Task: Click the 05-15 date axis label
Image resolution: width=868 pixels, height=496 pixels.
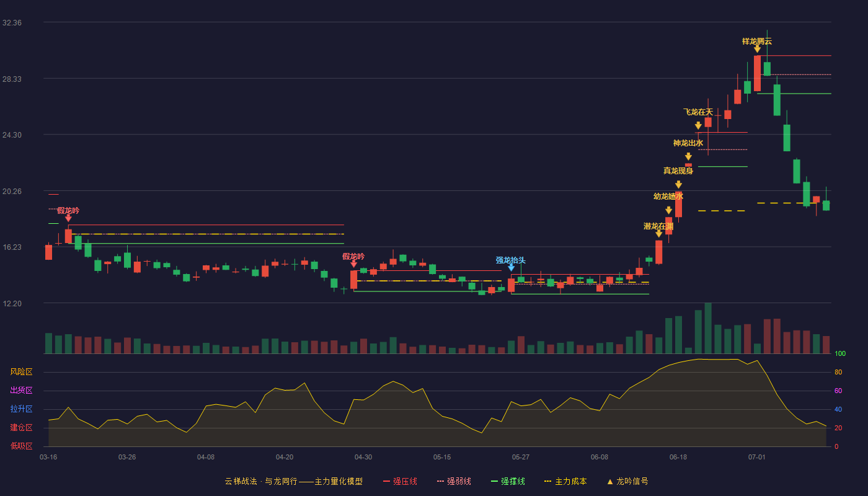Action: 442,457
